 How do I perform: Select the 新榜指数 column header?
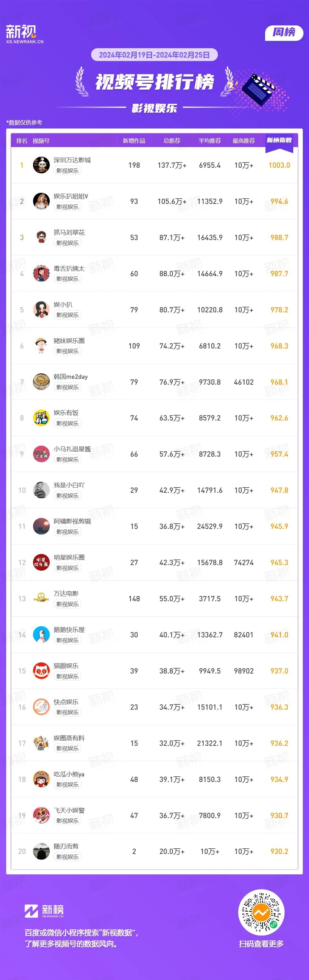279,140
